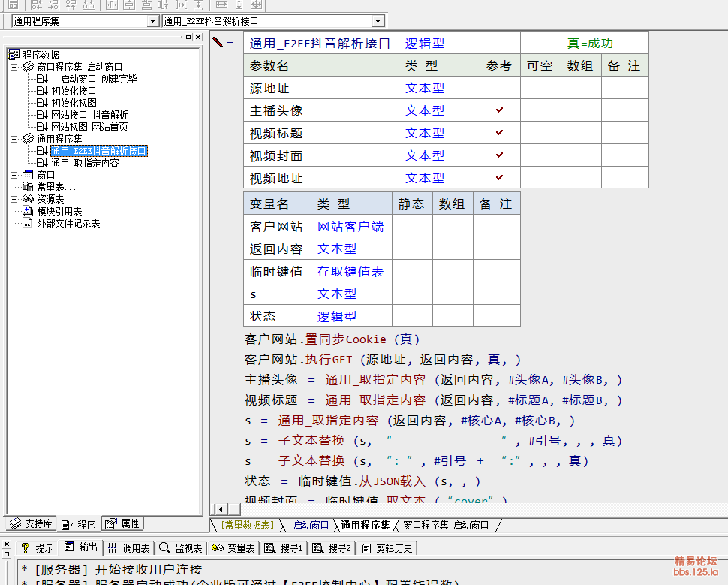The width and height of the screenshot is (728, 585).
Task: Select 通用_取指定内容 in project tree
Action: point(85,163)
